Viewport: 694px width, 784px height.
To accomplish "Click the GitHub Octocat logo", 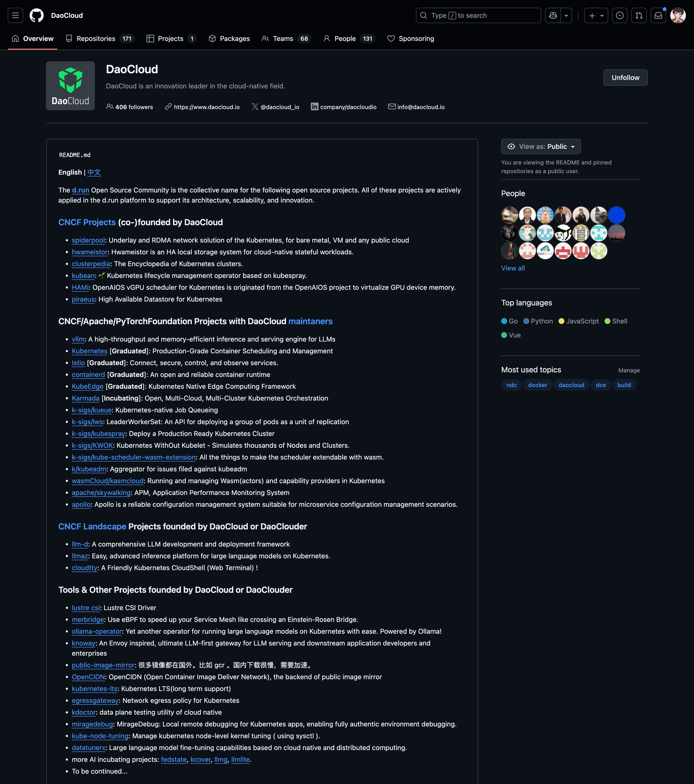I will click(x=37, y=15).
